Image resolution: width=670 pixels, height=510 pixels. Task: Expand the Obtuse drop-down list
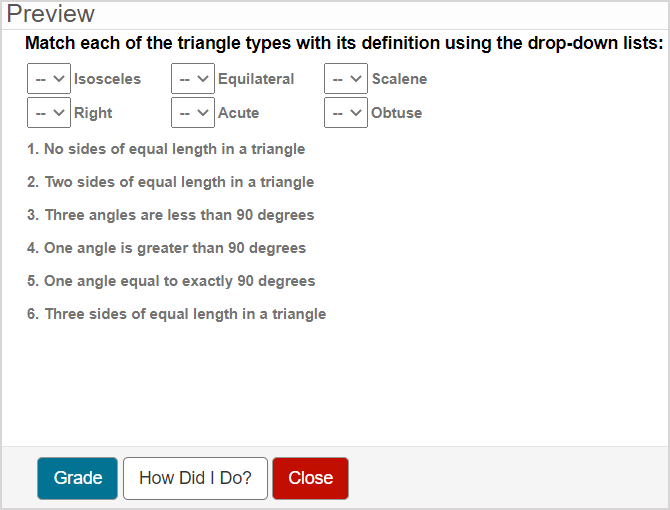point(346,113)
